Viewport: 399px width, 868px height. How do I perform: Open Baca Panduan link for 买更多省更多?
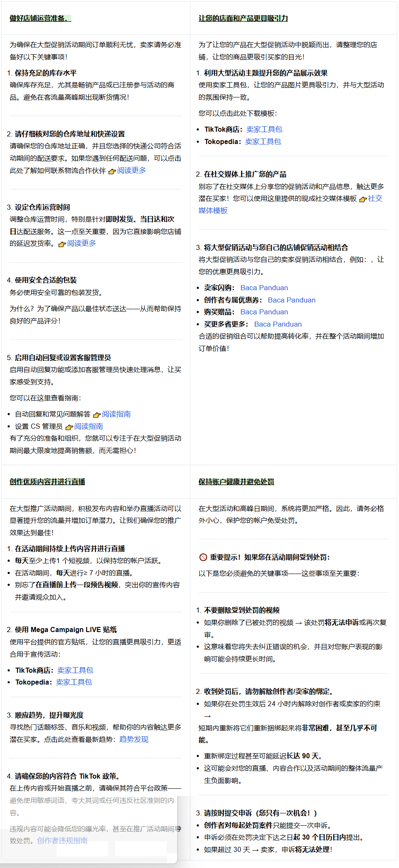(278, 324)
